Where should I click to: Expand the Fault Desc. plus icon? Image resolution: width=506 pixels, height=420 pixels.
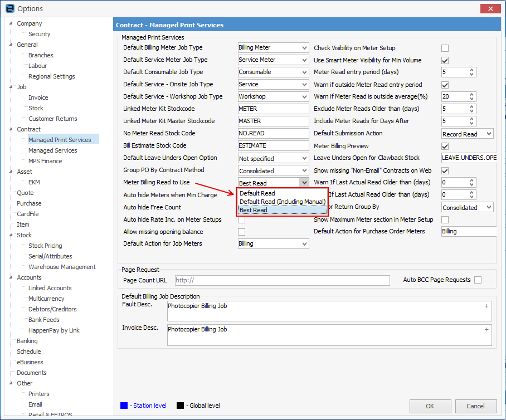click(x=486, y=306)
